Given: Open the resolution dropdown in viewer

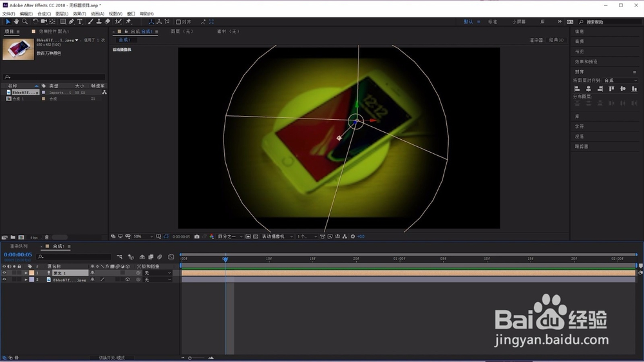Looking at the screenshot, I should pyautogui.click(x=231, y=236).
